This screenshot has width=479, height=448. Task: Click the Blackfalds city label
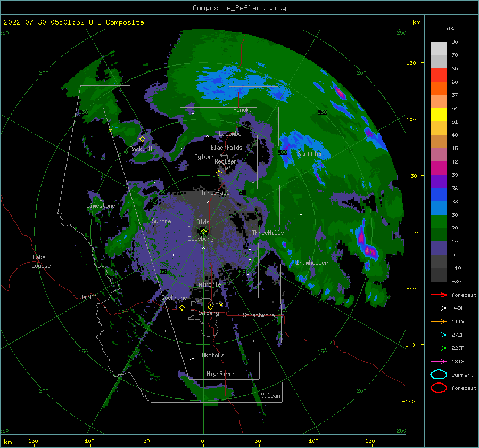(x=226, y=148)
